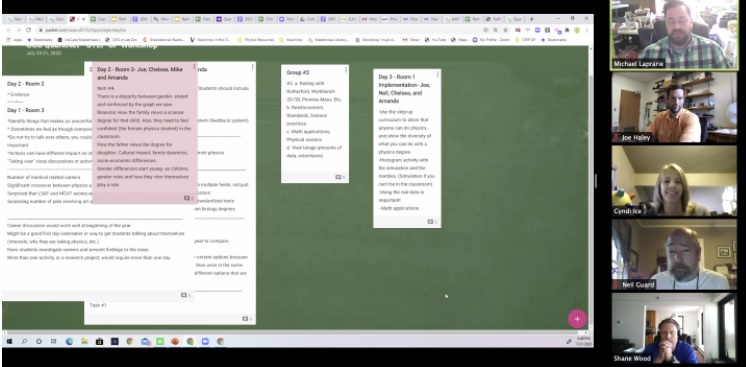This screenshot has height=367, width=746.
Task: Open the YouTube bookmark
Action: pos(434,40)
